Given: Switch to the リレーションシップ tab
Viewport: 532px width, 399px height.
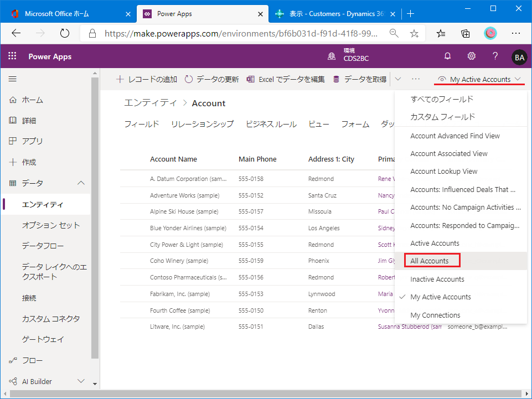Looking at the screenshot, I should [x=202, y=124].
